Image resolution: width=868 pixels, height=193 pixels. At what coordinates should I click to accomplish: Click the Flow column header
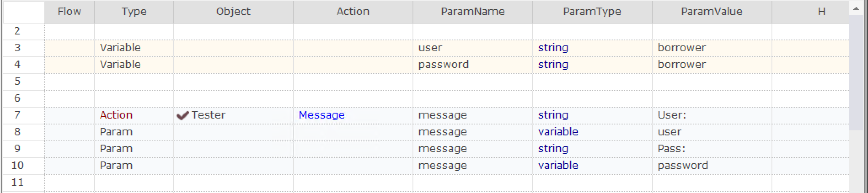(x=69, y=12)
